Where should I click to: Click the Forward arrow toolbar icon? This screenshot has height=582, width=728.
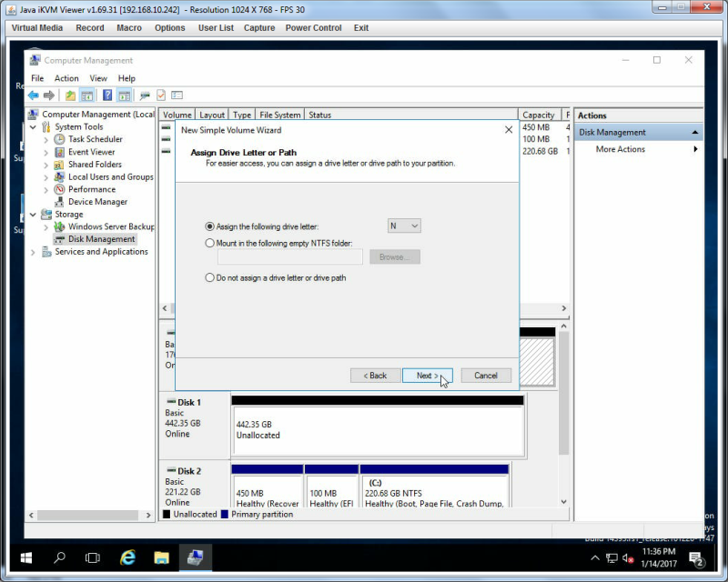coord(49,95)
